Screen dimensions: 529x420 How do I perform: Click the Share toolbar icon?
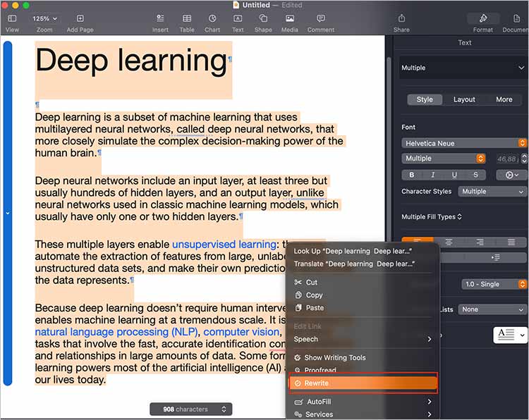point(401,18)
